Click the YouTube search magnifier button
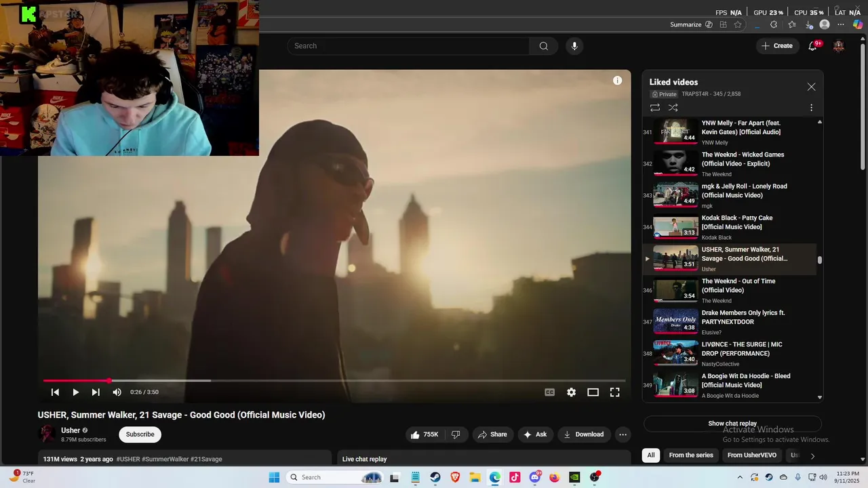Screen dimensions: 868x488 (x=543, y=46)
